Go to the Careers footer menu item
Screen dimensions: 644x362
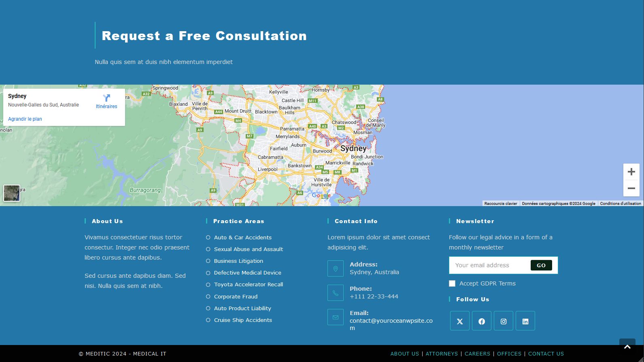coord(477,354)
